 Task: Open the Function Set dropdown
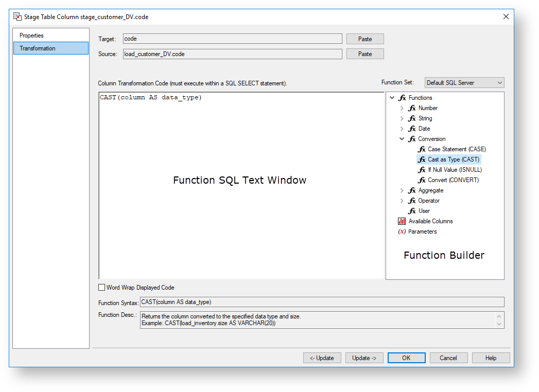pos(464,83)
